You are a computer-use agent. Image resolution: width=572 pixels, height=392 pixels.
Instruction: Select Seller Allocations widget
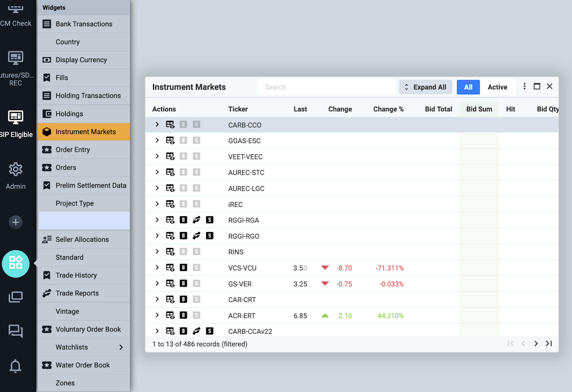click(x=84, y=239)
